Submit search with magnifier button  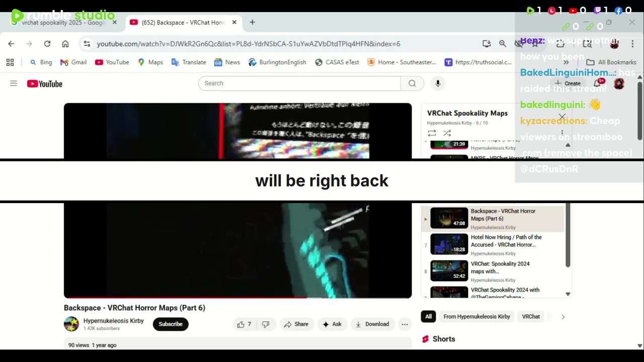coord(412,83)
